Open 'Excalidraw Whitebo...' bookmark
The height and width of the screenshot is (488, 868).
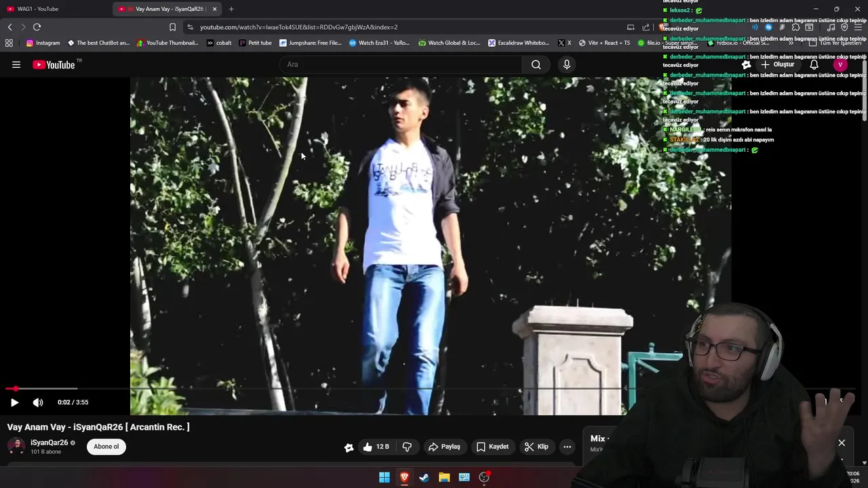pyautogui.click(x=519, y=43)
